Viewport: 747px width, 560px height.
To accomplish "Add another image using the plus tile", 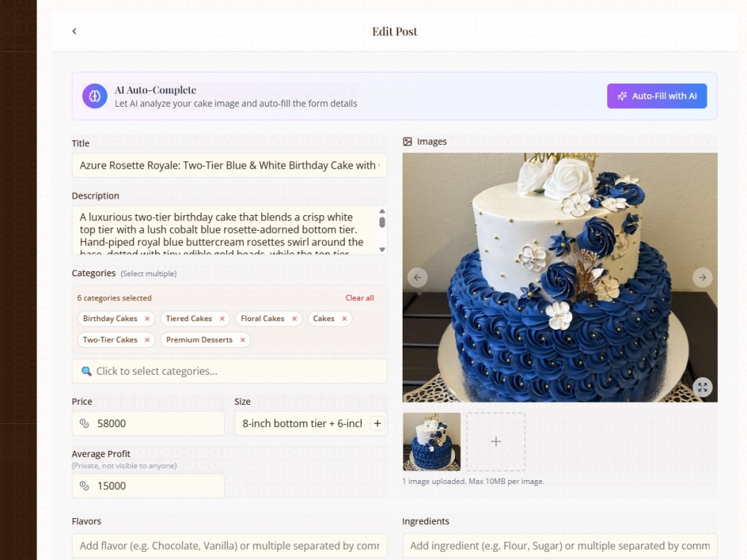I will 496,442.
